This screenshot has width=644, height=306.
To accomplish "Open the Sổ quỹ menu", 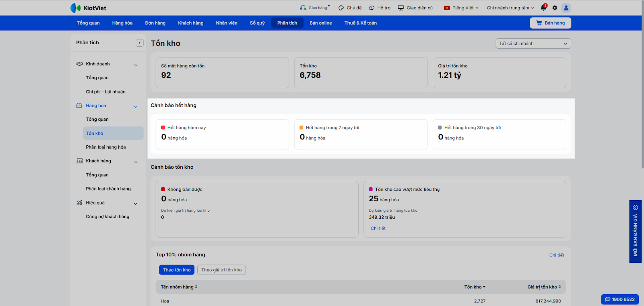I will [257, 23].
